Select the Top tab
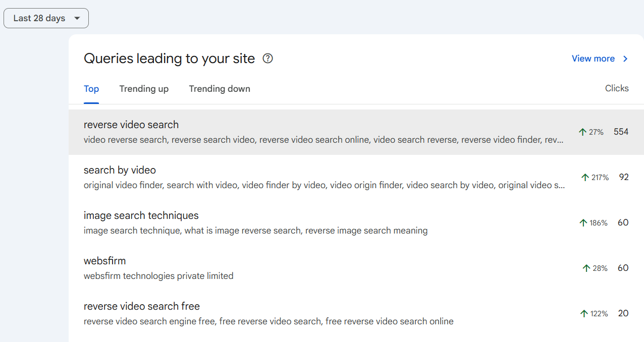The width and height of the screenshot is (644, 342). tap(91, 89)
